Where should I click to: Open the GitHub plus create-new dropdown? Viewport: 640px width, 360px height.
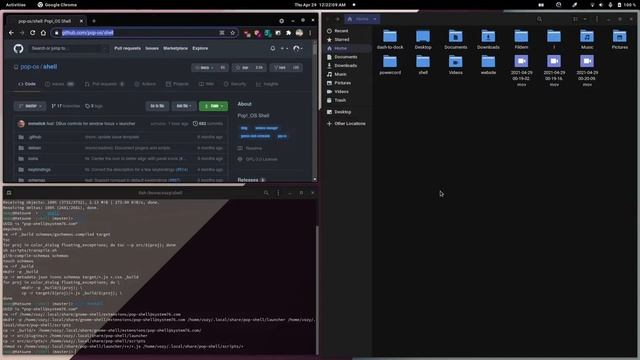coord(284,48)
